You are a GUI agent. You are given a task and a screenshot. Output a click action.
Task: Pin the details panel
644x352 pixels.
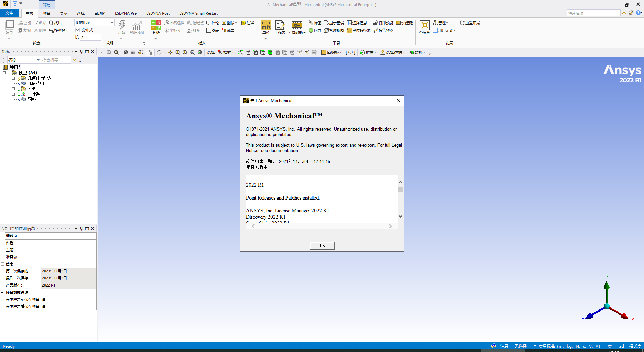pyautogui.click(x=81, y=229)
